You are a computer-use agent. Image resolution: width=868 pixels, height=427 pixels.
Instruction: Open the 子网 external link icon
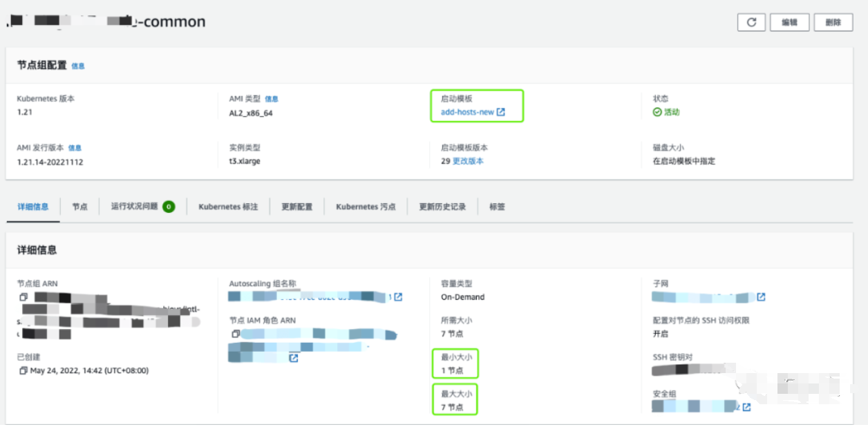(x=761, y=297)
